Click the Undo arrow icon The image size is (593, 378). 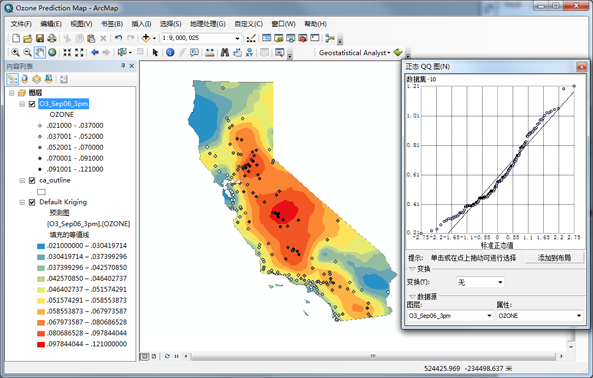(x=118, y=38)
